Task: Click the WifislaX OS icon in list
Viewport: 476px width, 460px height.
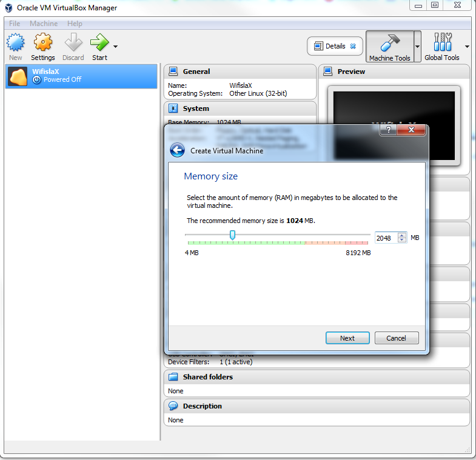Action: point(18,76)
